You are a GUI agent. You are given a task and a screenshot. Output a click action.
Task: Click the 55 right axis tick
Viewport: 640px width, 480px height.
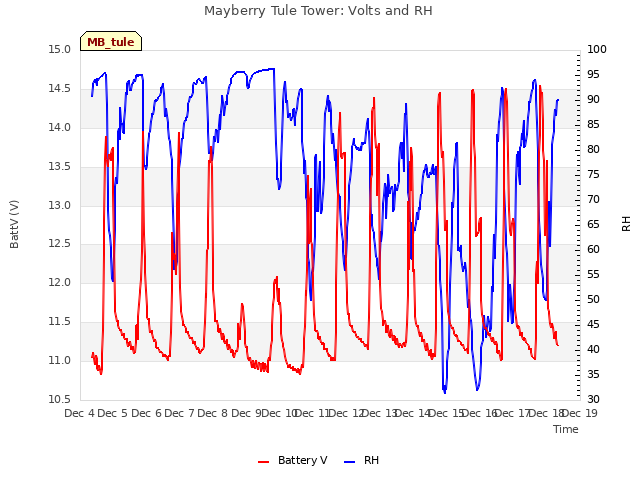coord(593,274)
